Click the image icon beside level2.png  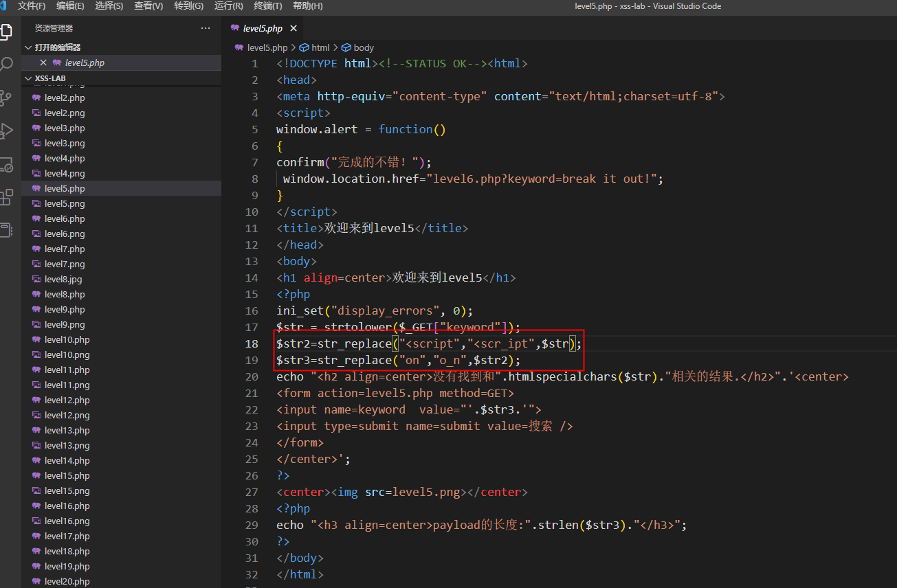coord(36,113)
